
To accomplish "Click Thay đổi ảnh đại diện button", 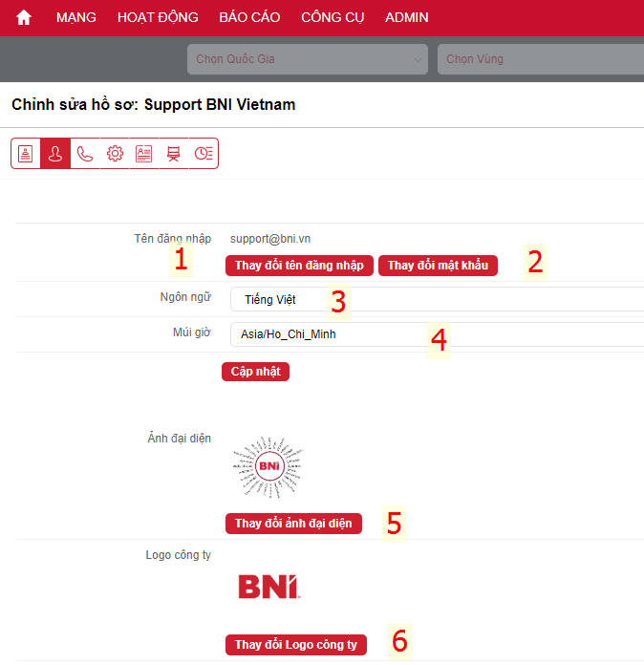I will [x=293, y=524].
